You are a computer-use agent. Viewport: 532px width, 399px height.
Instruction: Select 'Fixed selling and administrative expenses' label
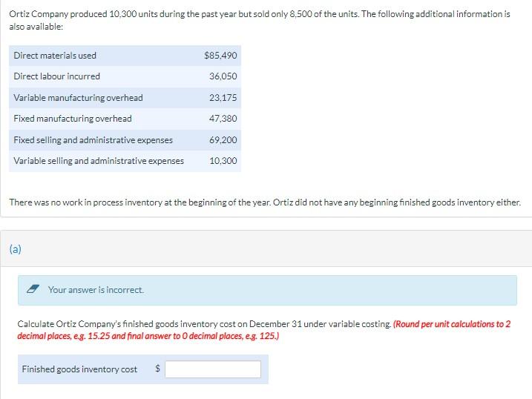(93, 140)
